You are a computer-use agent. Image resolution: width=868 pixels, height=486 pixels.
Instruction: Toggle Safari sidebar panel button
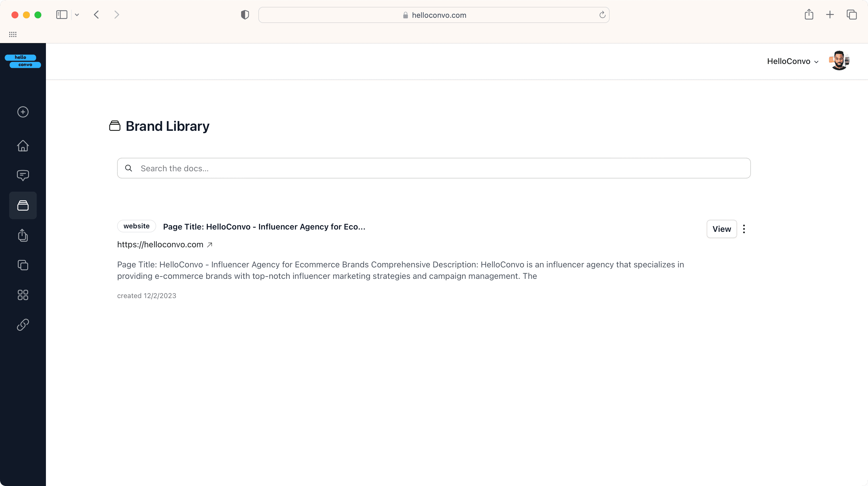tap(62, 15)
